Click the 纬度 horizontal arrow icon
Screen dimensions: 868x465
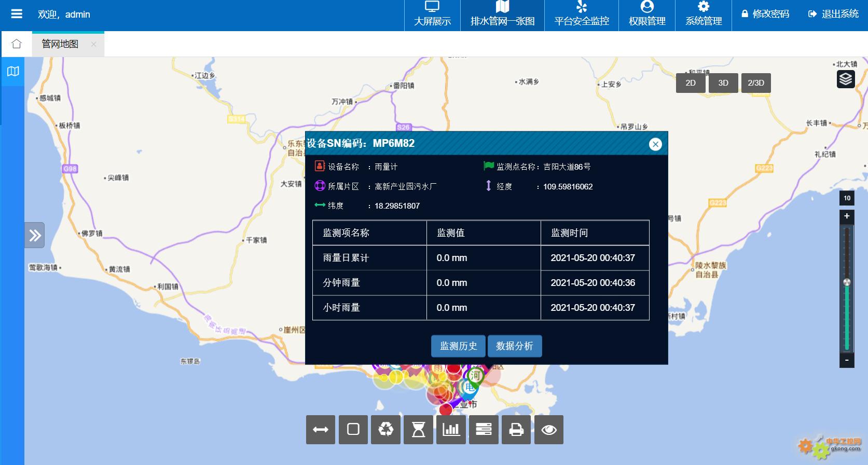(320, 205)
